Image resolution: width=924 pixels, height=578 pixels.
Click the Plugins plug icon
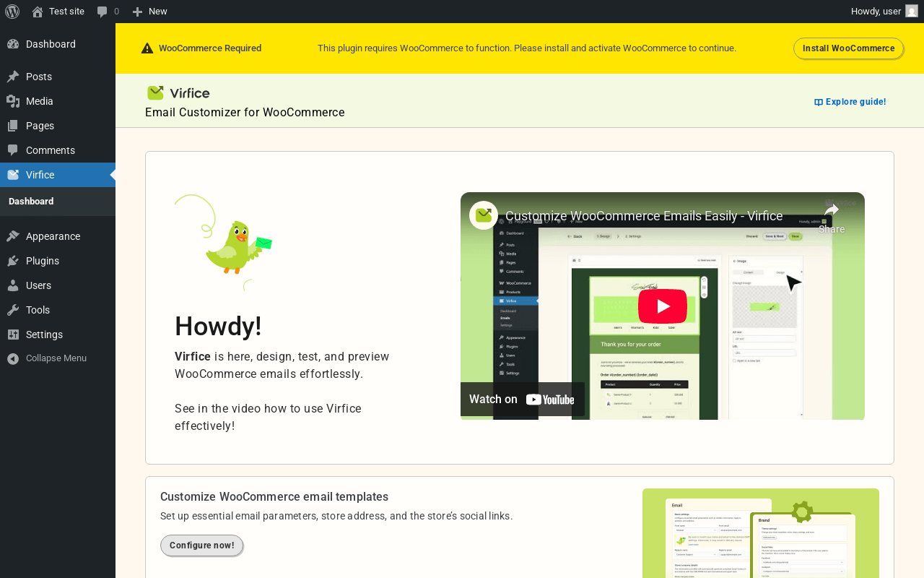pyautogui.click(x=13, y=261)
